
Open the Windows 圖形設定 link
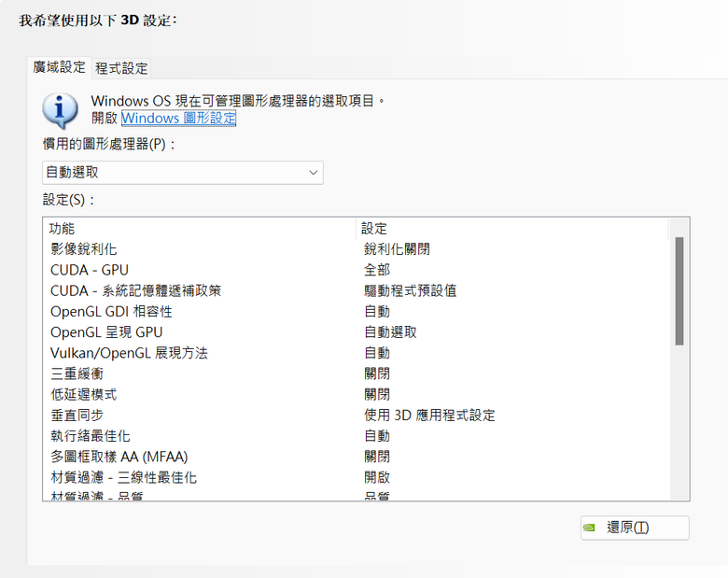coord(178,119)
